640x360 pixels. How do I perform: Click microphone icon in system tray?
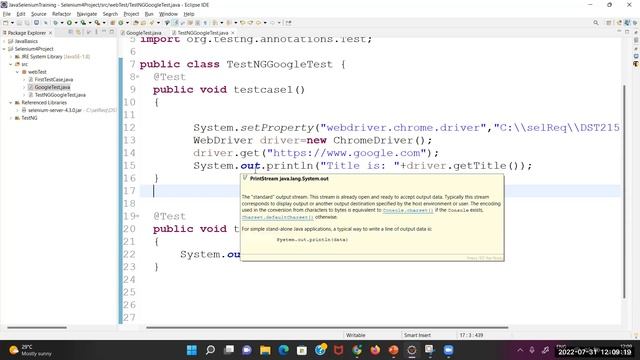tap(532, 350)
